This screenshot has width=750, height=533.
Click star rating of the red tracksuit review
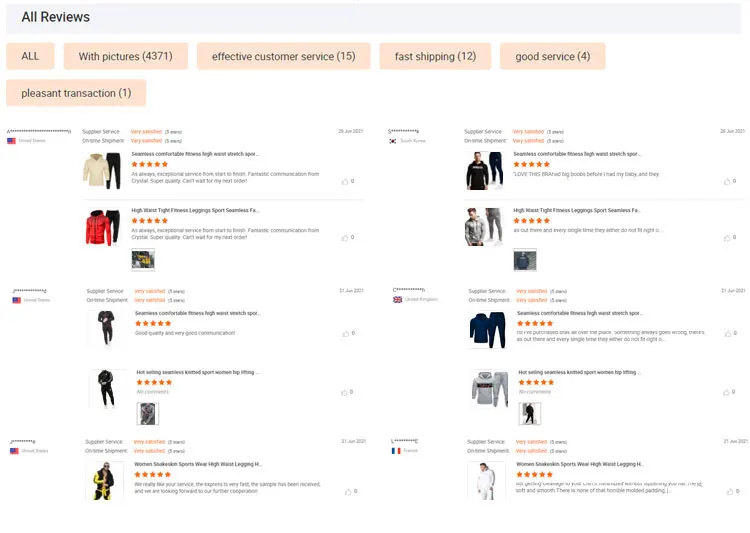point(150,220)
